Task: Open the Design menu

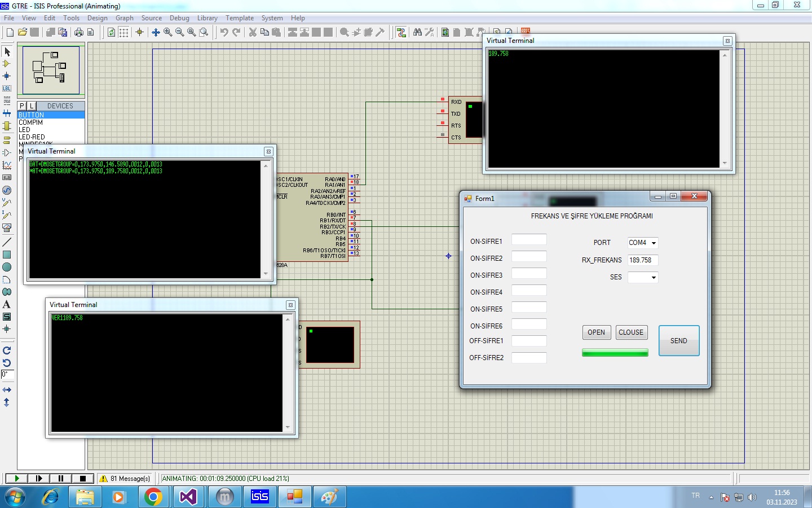Action: point(97,18)
